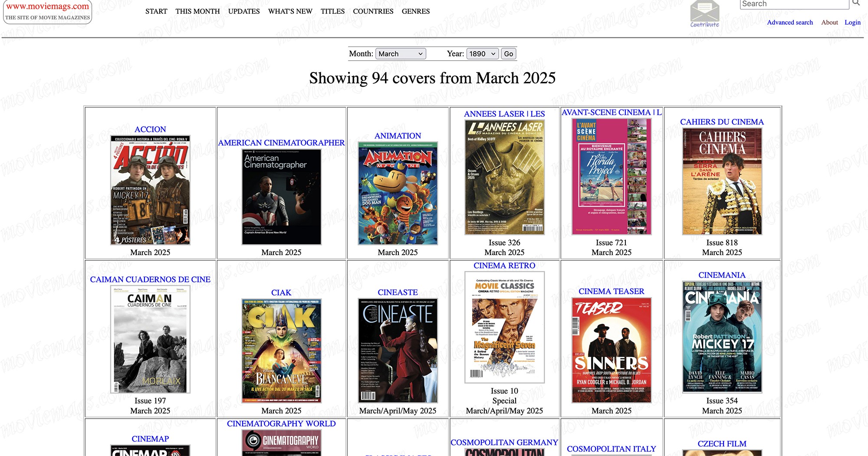The height and width of the screenshot is (456, 868).
Task: View the Cosmopolitan Germany cover thumbnail
Action: (x=504, y=452)
